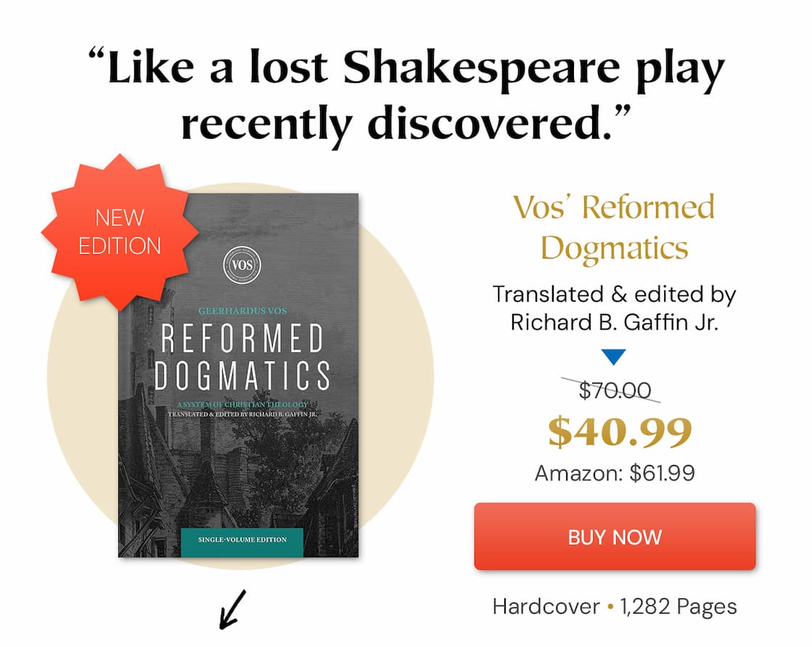The image size is (812, 647).
Task: Click the red BUY NOW button
Action: (x=615, y=536)
